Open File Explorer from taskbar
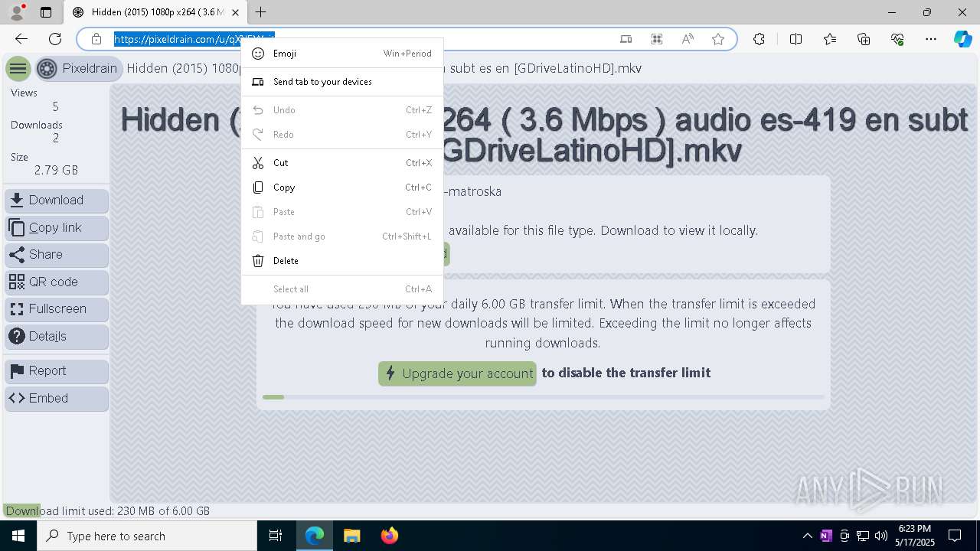980x551 pixels. 351,536
